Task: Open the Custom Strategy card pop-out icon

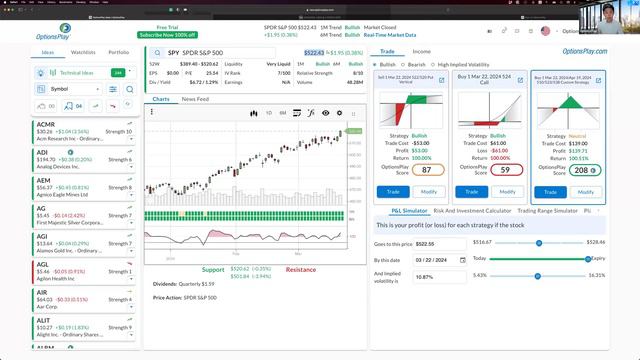Action: [x=598, y=81]
